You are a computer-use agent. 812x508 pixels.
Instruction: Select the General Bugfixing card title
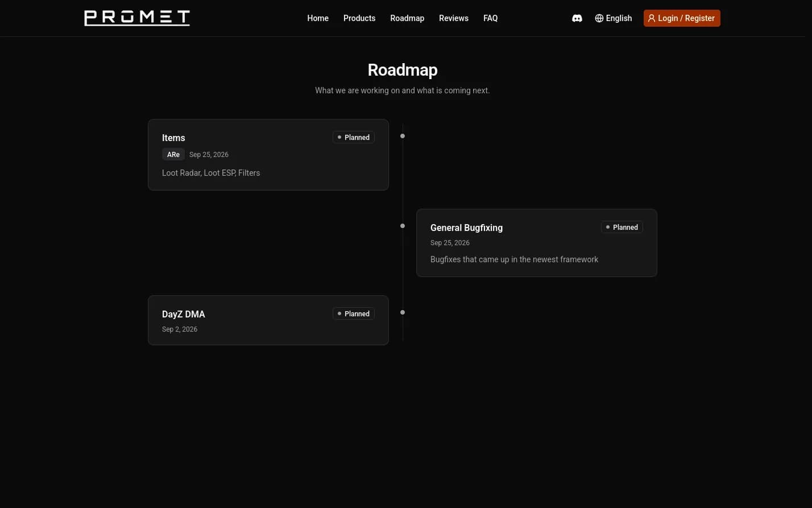pos(466,228)
